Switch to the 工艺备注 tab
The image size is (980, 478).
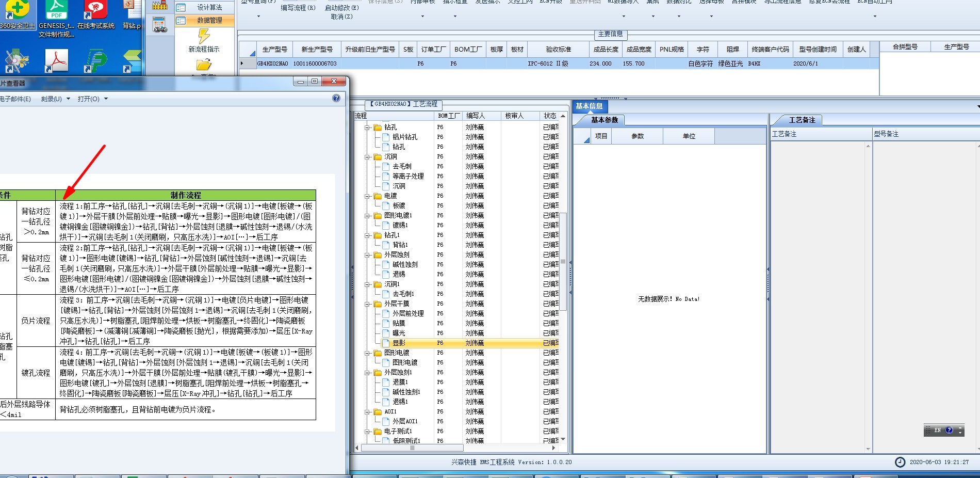(x=802, y=120)
